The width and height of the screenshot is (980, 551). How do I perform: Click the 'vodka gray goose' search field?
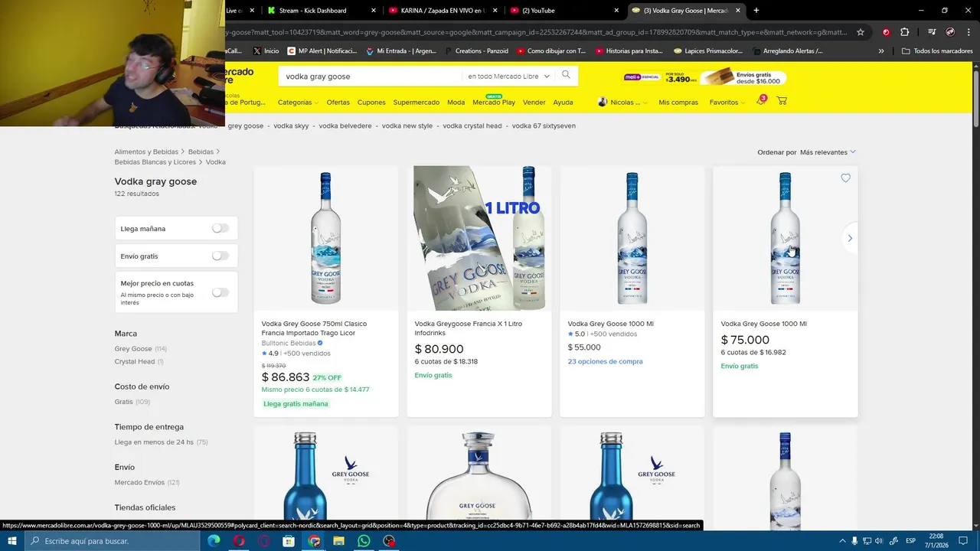coord(371,77)
